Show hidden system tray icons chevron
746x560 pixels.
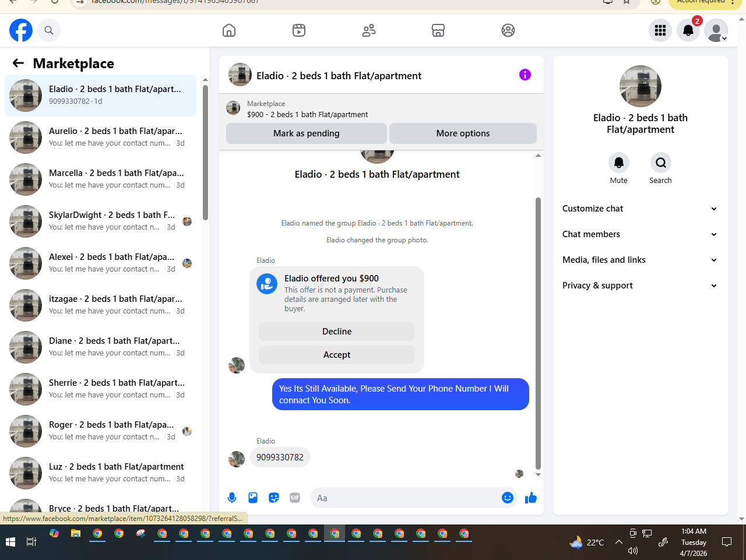[x=619, y=542]
